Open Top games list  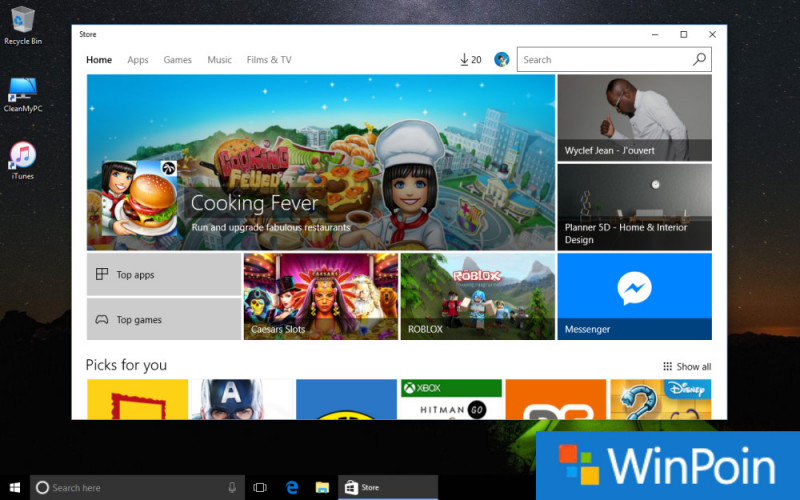(x=164, y=319)
